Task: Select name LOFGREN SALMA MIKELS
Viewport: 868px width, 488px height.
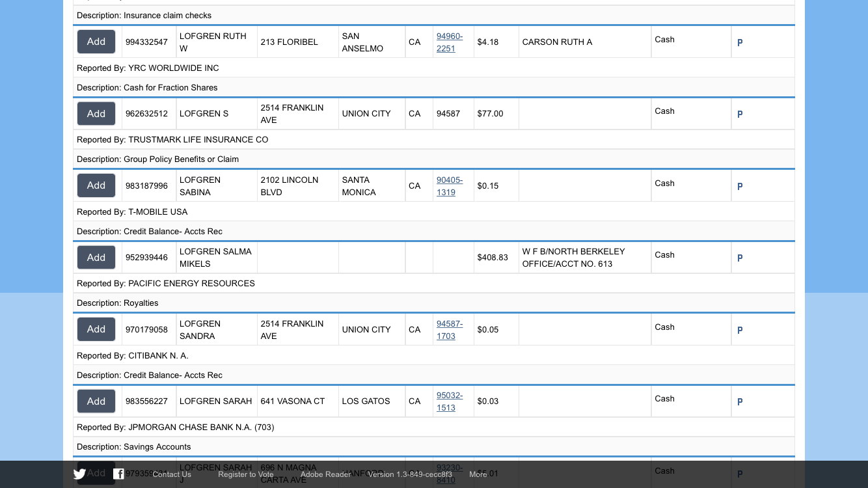Action: click(x=215, y=258)
